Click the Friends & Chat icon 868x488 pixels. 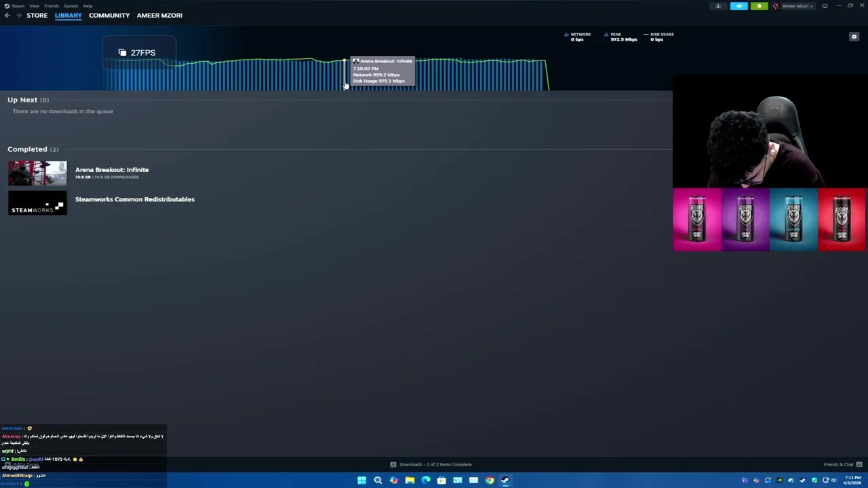click(859, 464)
